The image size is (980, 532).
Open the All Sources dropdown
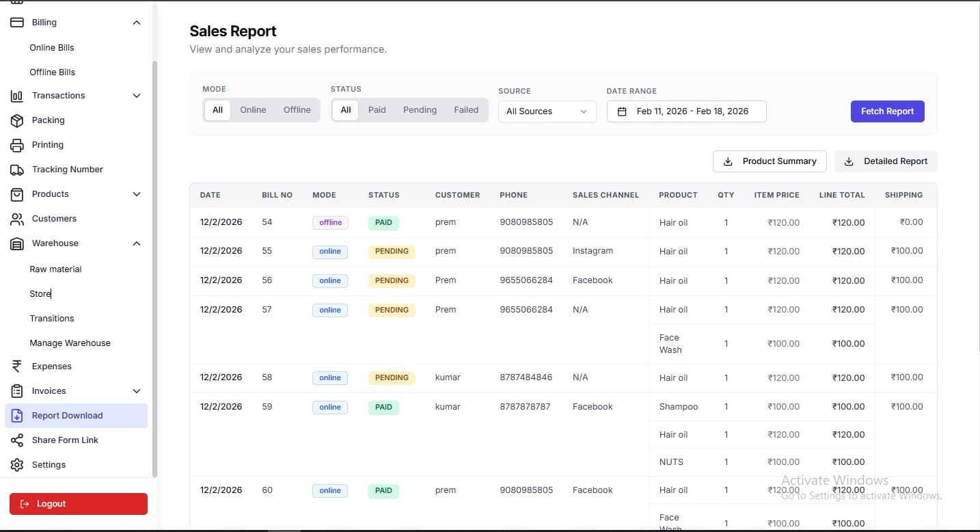coord(547,111)
